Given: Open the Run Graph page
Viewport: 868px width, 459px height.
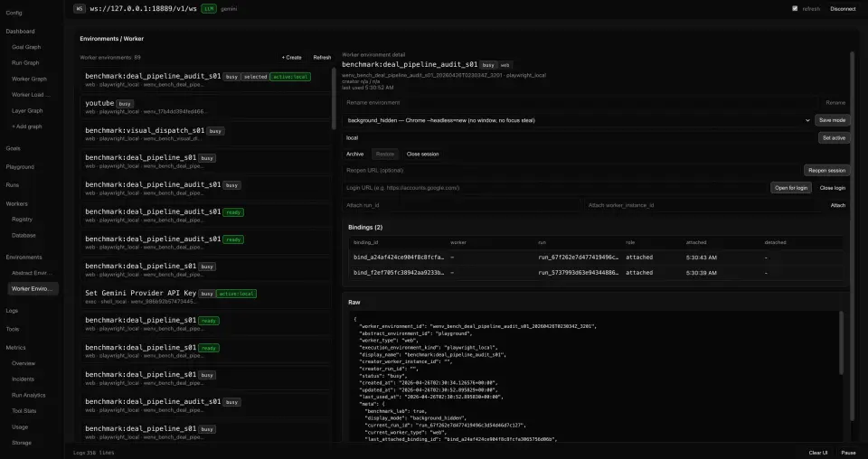Looking at the screenshot, I should pyautogui.click(x=25, y=63).
